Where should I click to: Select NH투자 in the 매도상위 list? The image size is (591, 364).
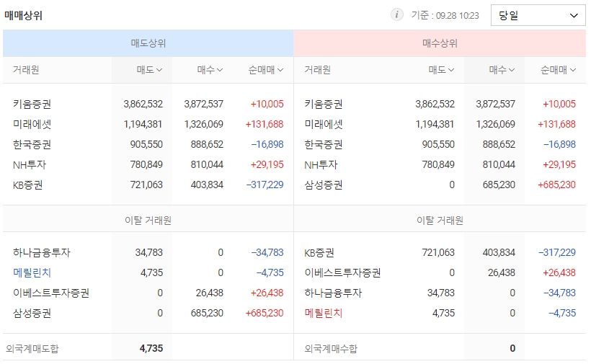point(30,164)
